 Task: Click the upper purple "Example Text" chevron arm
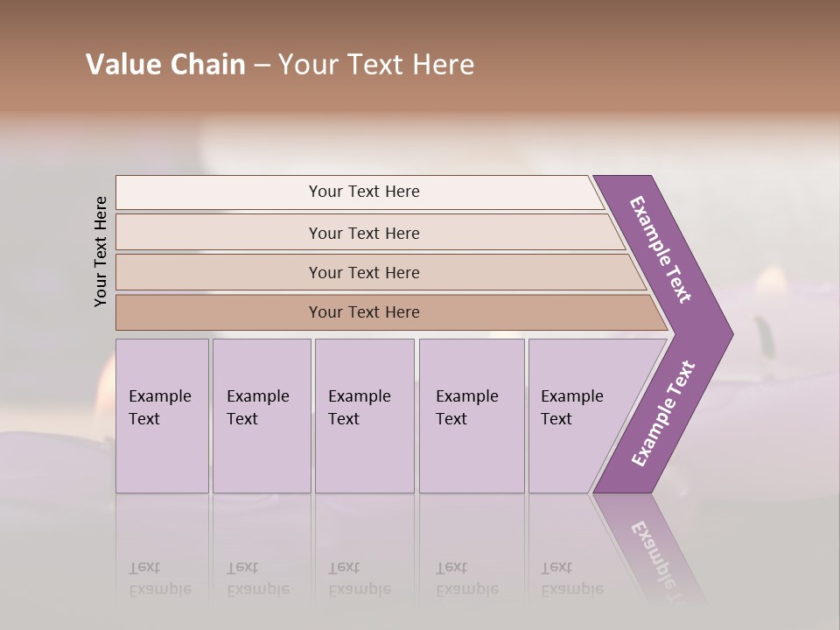pos(661,250)
